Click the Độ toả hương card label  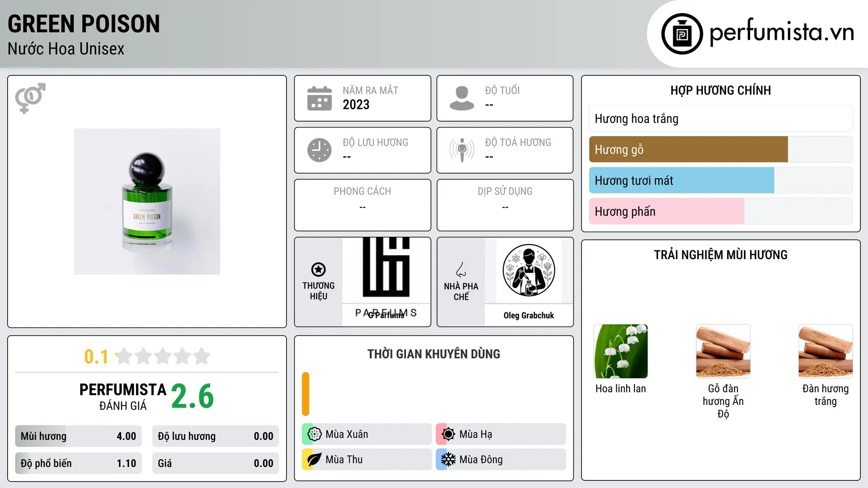[x=518, y=142]
